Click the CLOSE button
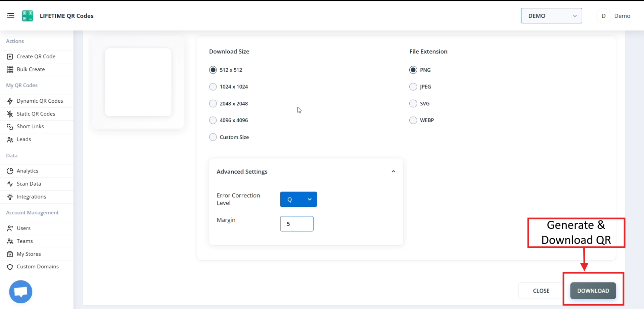This screenshot has height=309, width=644. click(541, 291)
